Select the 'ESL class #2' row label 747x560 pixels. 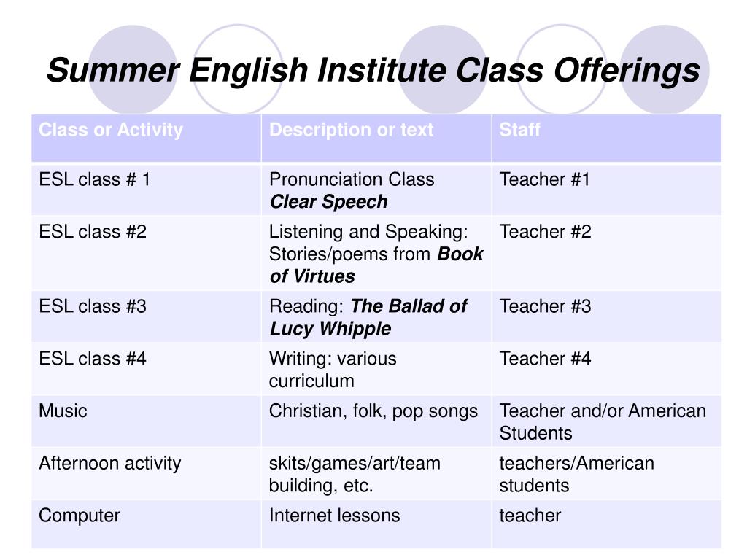point(93,232)
